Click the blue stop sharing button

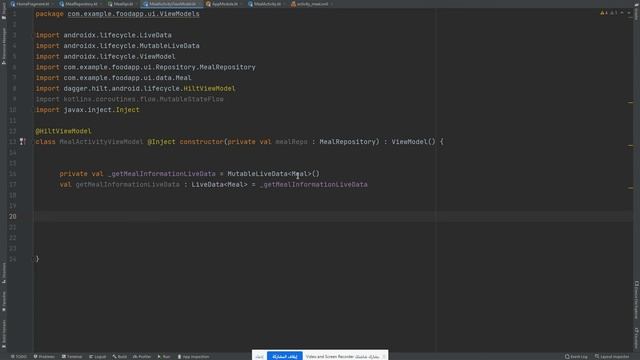pyautogui.click(x=284, y=356)
